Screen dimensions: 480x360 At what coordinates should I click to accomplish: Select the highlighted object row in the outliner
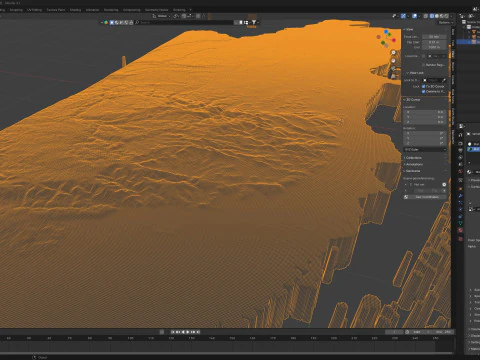[468, 42]
